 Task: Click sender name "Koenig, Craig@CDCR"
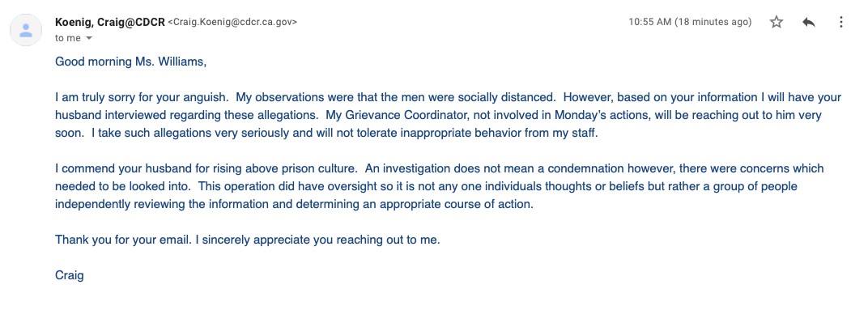[109, 22]
